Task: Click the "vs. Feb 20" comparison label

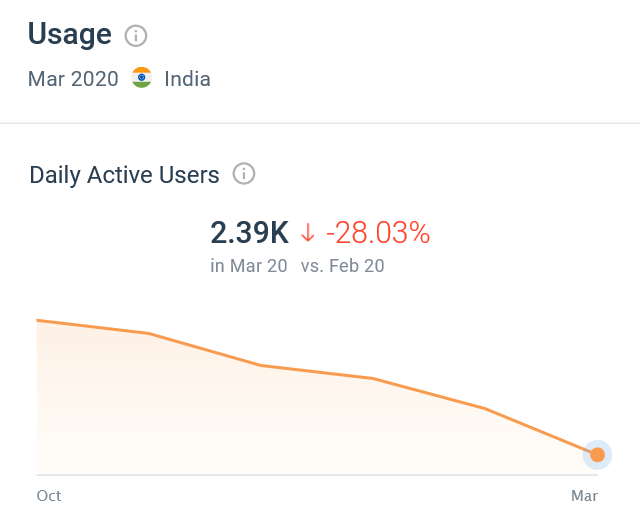Action: click(342, 266)
